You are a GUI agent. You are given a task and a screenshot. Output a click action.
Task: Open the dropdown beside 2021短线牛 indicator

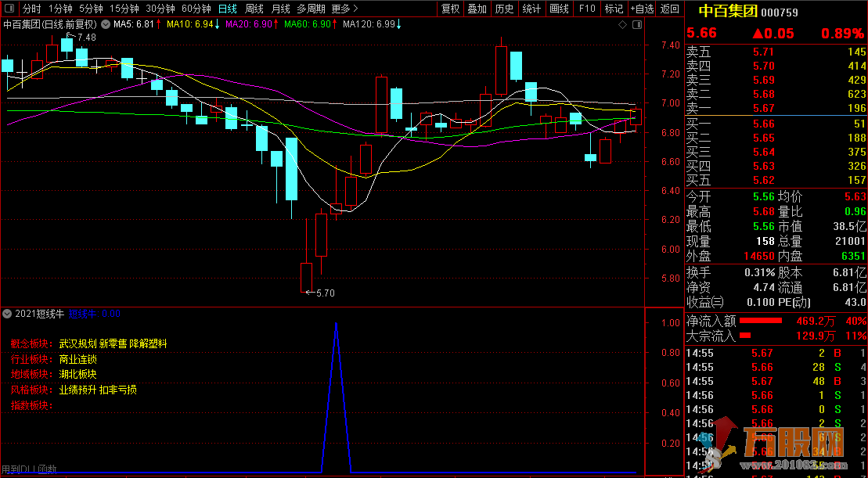pyautogui.click(x=7, y=314)
